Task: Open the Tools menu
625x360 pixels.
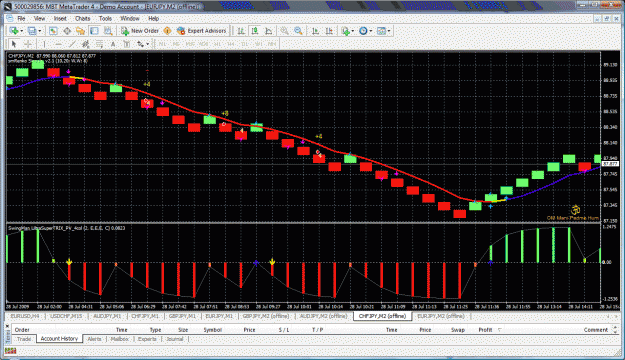Action: [x=105, y=18]
